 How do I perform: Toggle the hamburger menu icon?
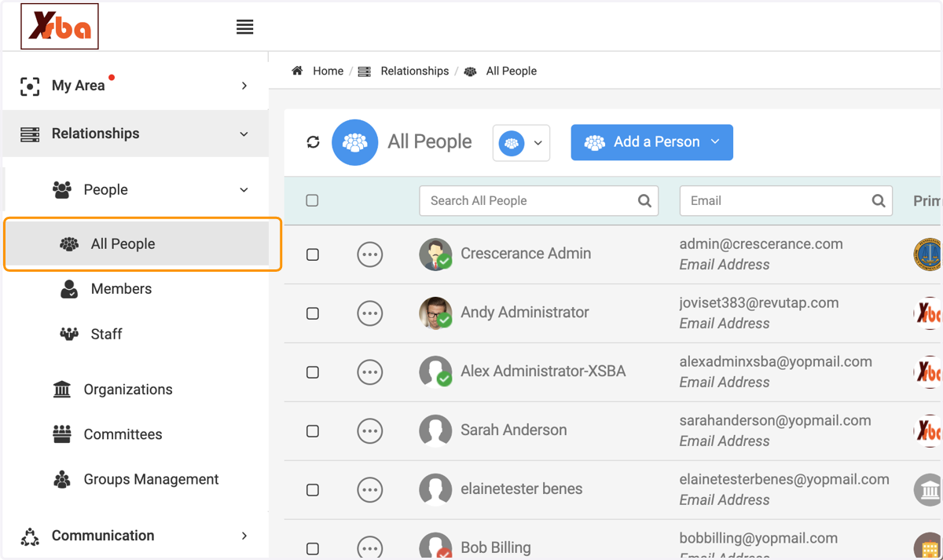[x=245, y=27]
